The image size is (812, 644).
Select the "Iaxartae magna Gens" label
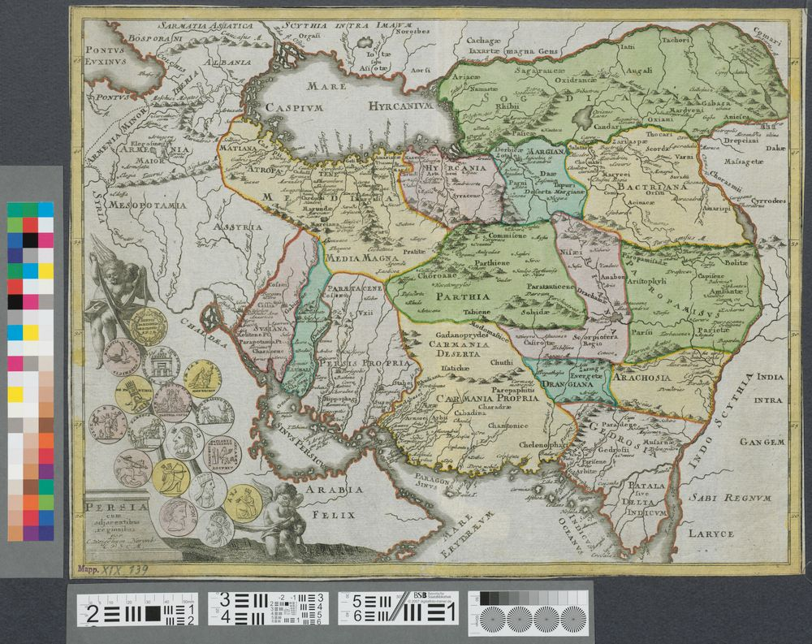[513, 51]
